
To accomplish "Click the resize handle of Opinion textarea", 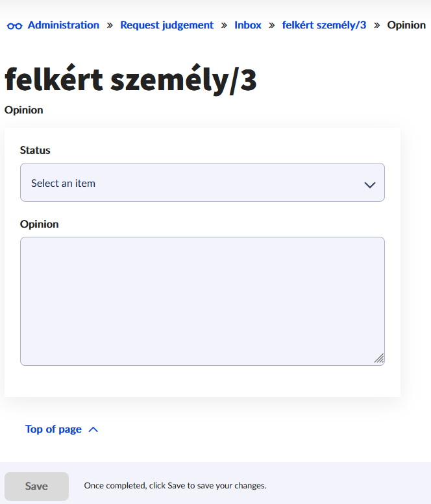I will [x=379, y=358].
